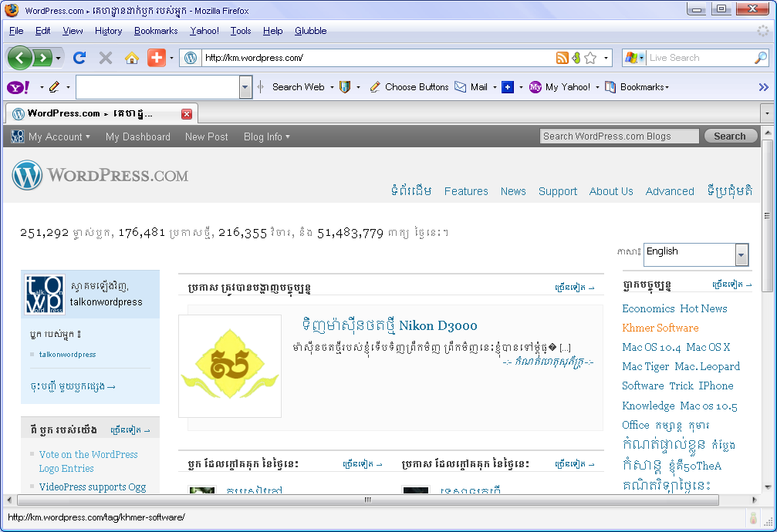Open the language English dropdown
The height and width of the screenshot is (532, 777).
(696, 254)
